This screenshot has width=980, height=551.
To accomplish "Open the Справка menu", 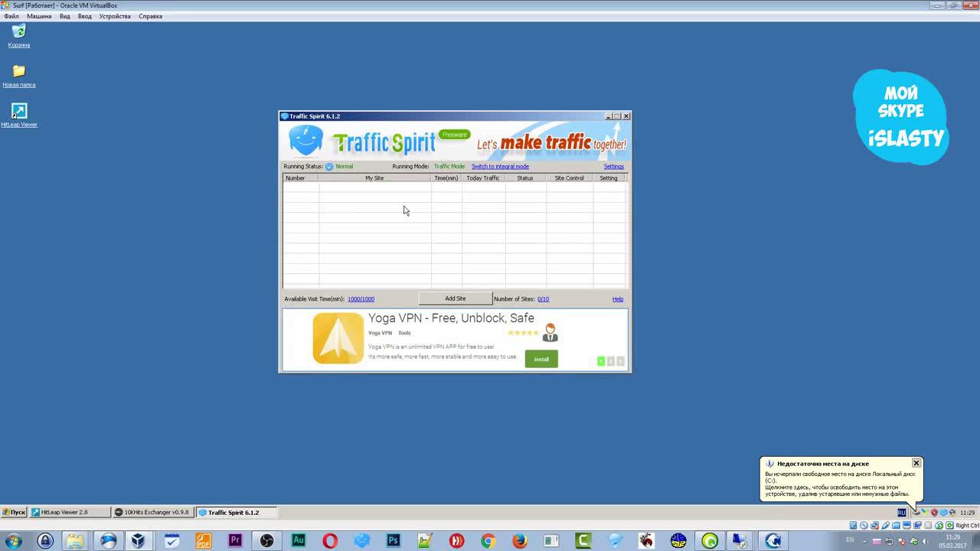I will 150,16.
